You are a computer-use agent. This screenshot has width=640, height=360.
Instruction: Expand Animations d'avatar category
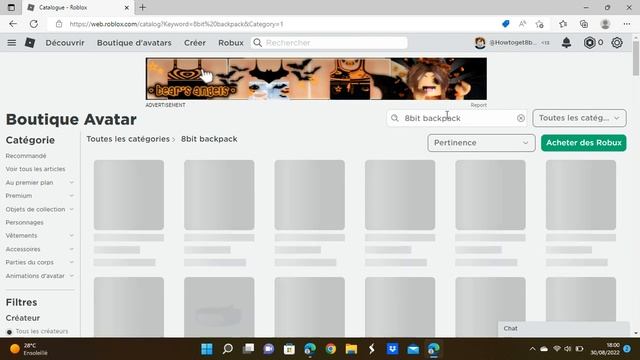(71, 276)
